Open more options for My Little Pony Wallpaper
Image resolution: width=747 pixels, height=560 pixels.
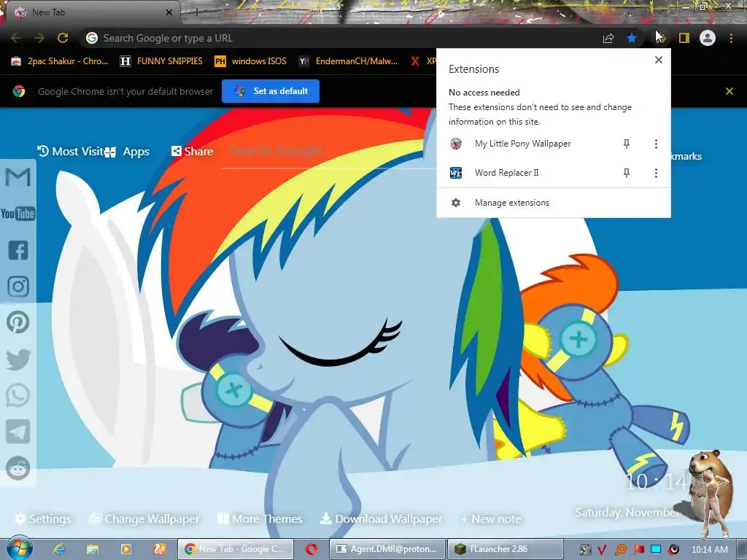[656, 144]
